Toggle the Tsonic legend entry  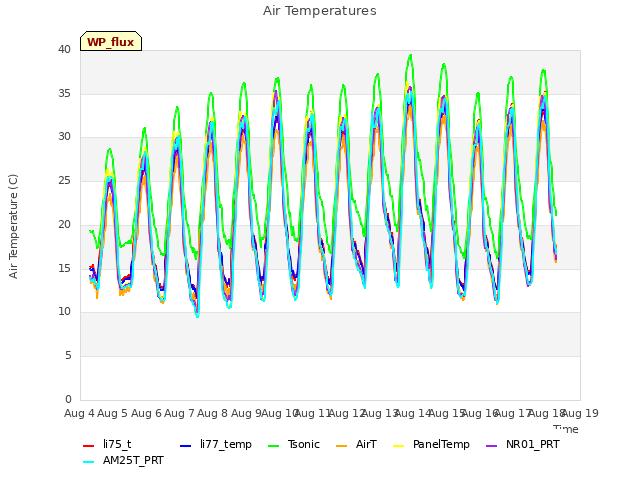[293, 444]
